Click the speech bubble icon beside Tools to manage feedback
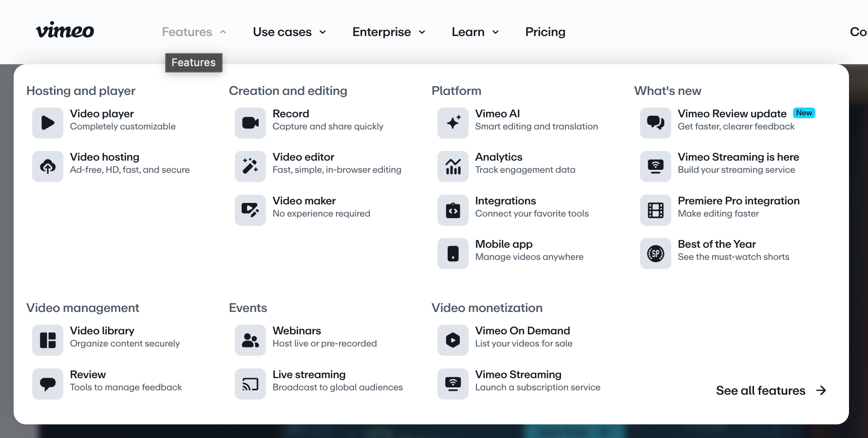Viewport: 868px width, 438px height. coord(48,384)
